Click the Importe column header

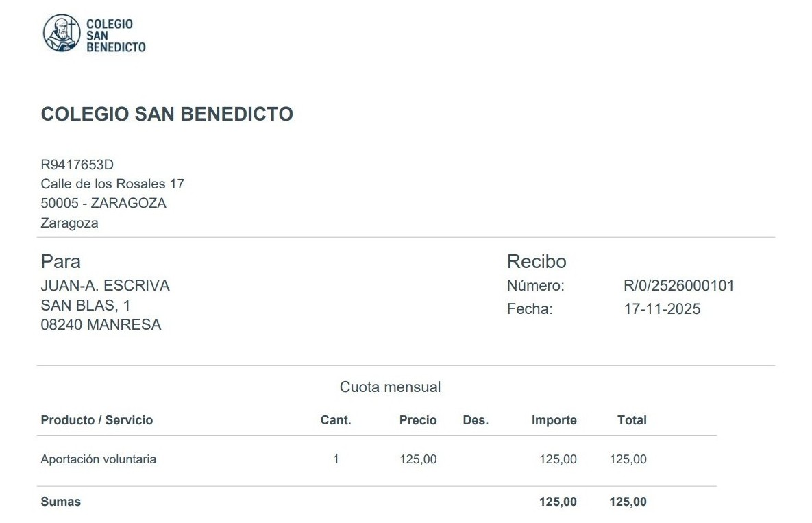coord(554,420)
